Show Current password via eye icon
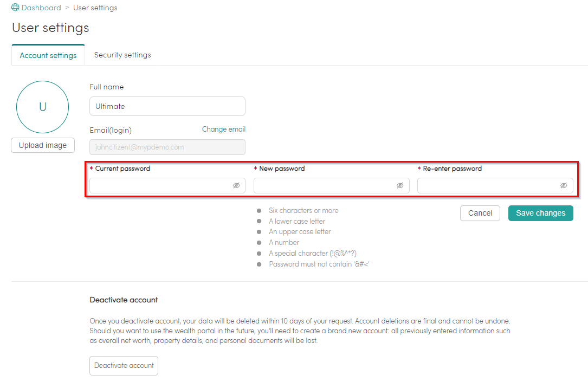 pyautogui.click(x=236, y=185)
